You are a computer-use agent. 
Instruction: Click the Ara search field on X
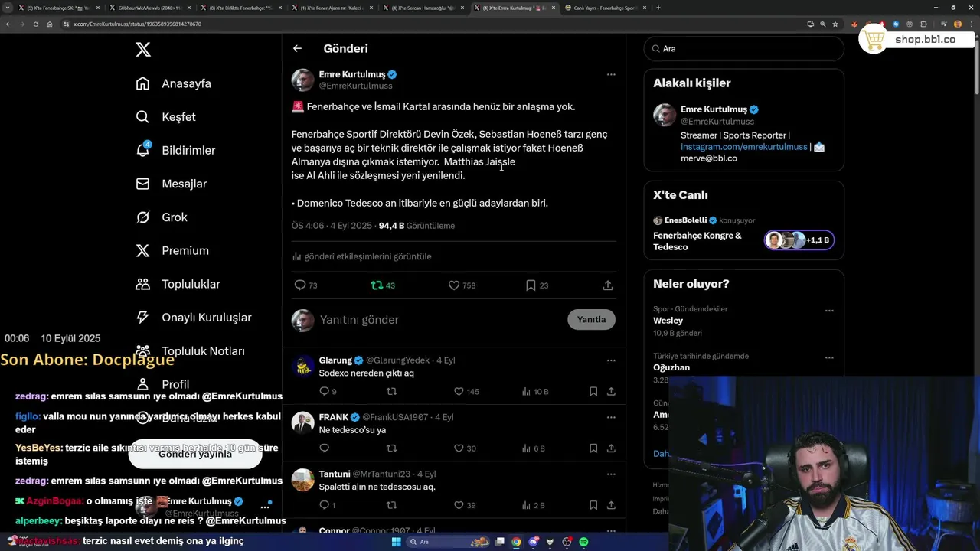point(744,48)
